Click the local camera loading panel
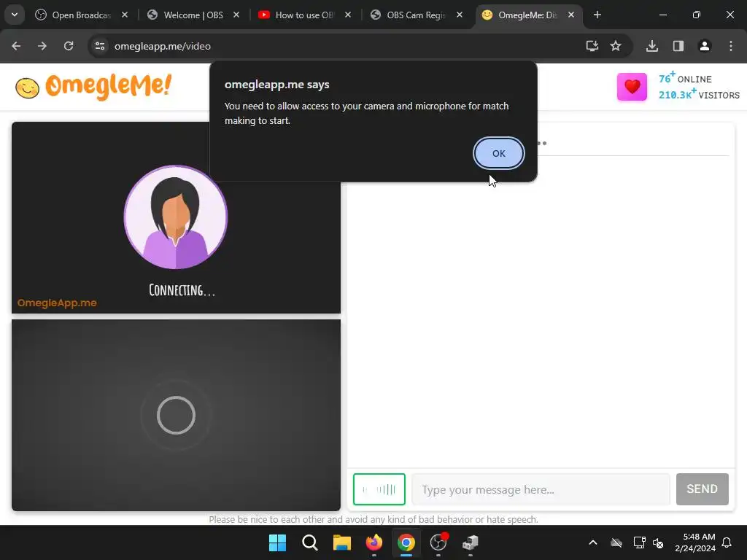Viewport: 747px width, 560px height. tap(176, 415)
